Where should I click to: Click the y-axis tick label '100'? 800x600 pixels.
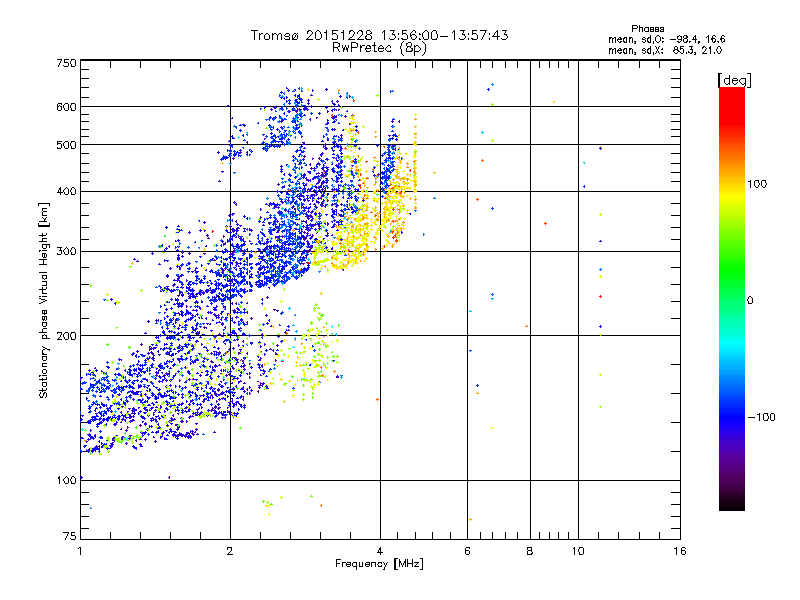pos(66,480)
